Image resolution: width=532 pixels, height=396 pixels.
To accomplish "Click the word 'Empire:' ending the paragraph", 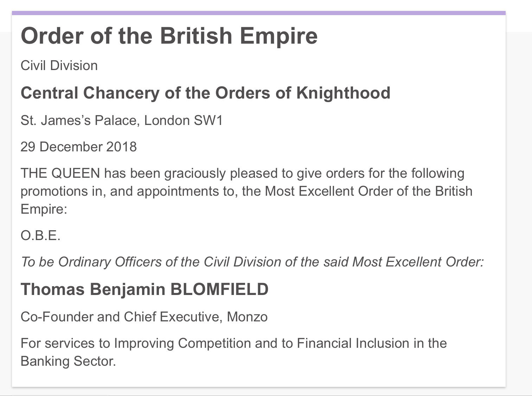I will [44, 209].
